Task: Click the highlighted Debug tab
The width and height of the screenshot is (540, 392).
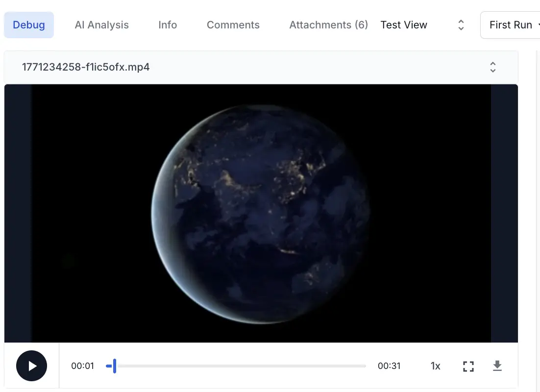Action: [x=28, y=24]
